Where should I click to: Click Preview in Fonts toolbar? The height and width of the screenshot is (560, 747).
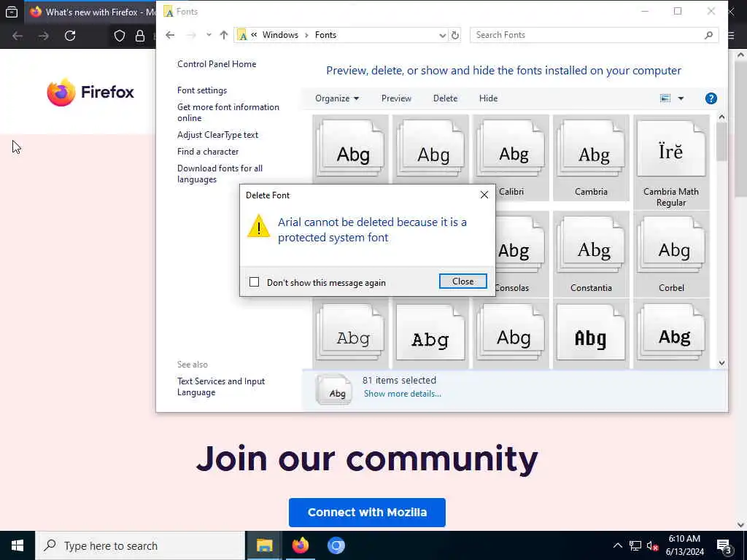coord(396,98)
